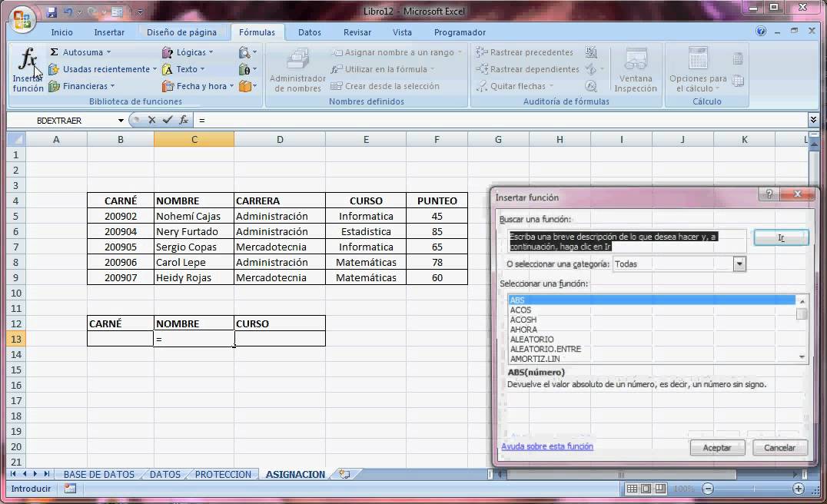
Task: Click Rastrear dependientes
Action: click(527, 69)
